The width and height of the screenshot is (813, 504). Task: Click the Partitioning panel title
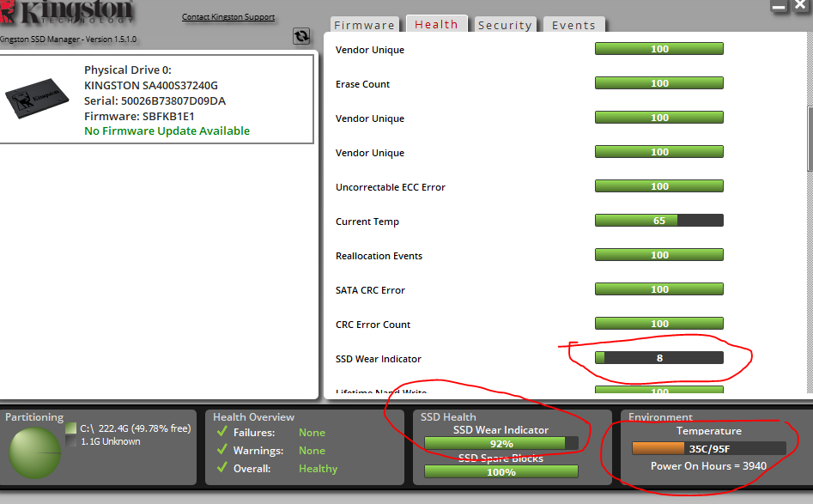point(34,417)
